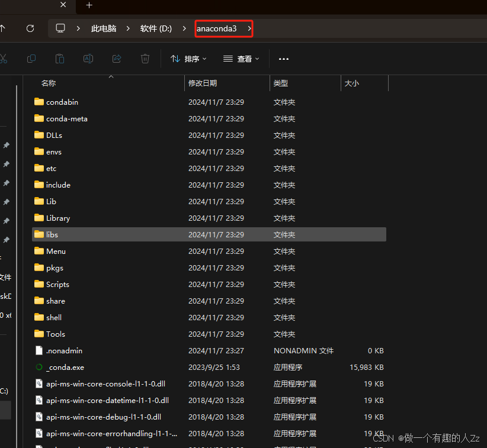This screenshot has width=487, height=448.
Task: Click the Share icon in the toolbar
Action: (117, 59)
